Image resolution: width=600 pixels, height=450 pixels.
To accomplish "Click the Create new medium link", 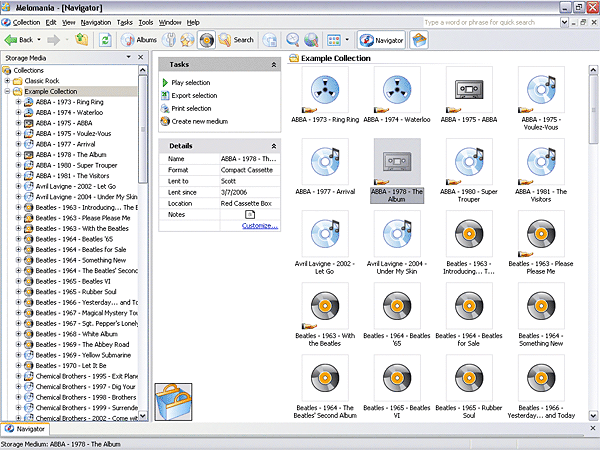I will pos(199,122).
